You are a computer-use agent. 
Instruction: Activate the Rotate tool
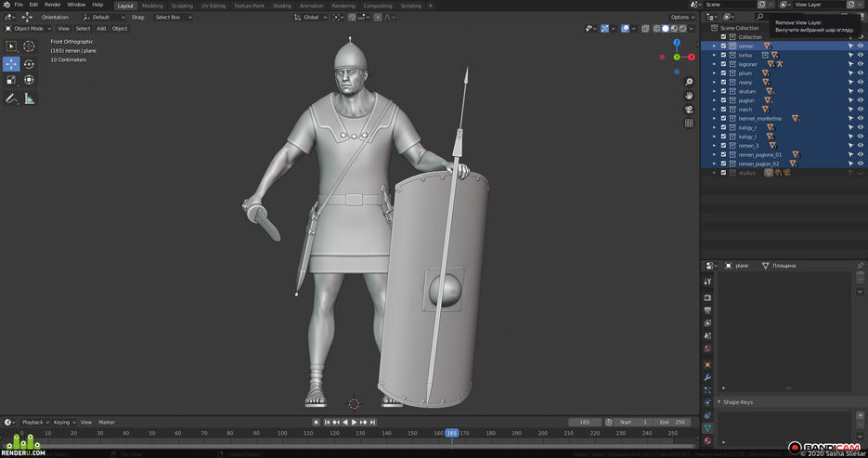tap(29, 64)
